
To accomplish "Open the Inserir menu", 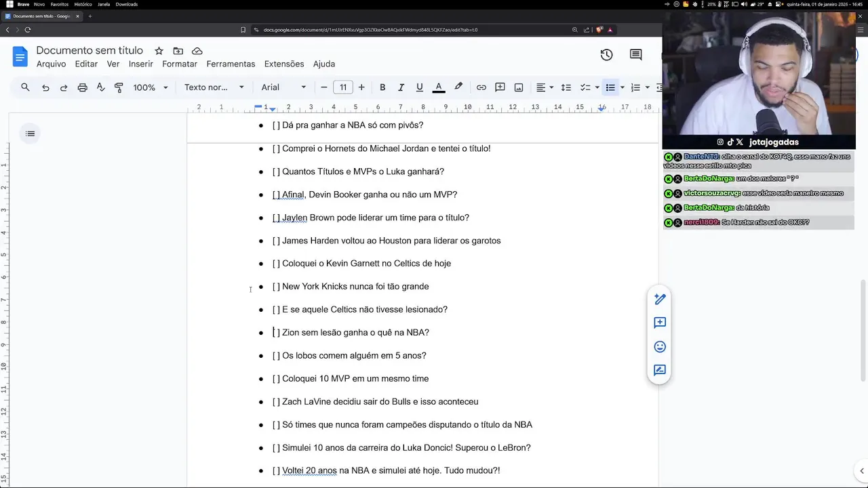I will tap(141, 64).
